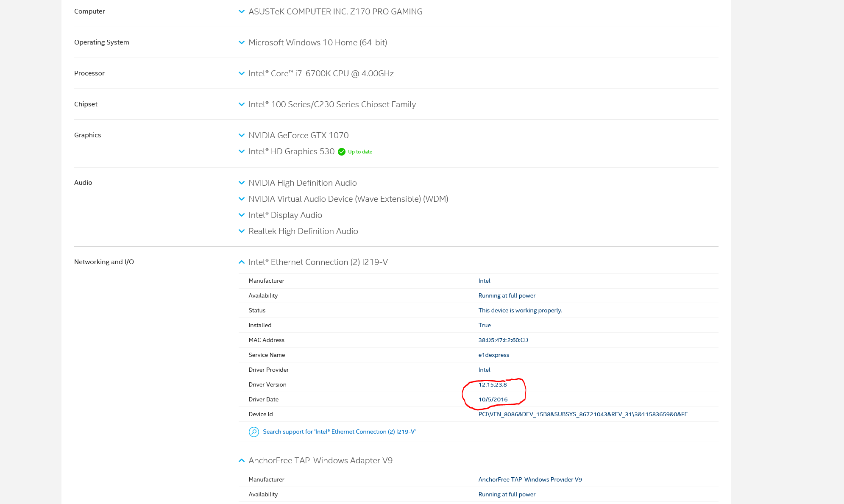
Task: Expand Intel HD Graphics 530 details
Action: [x=242, y=151]
